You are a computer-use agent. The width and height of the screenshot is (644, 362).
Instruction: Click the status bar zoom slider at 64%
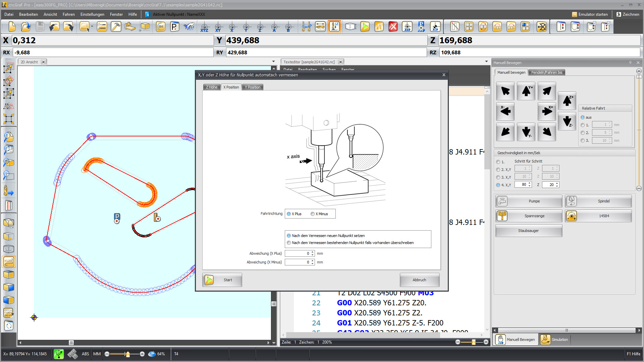click(x=127, y=354)
